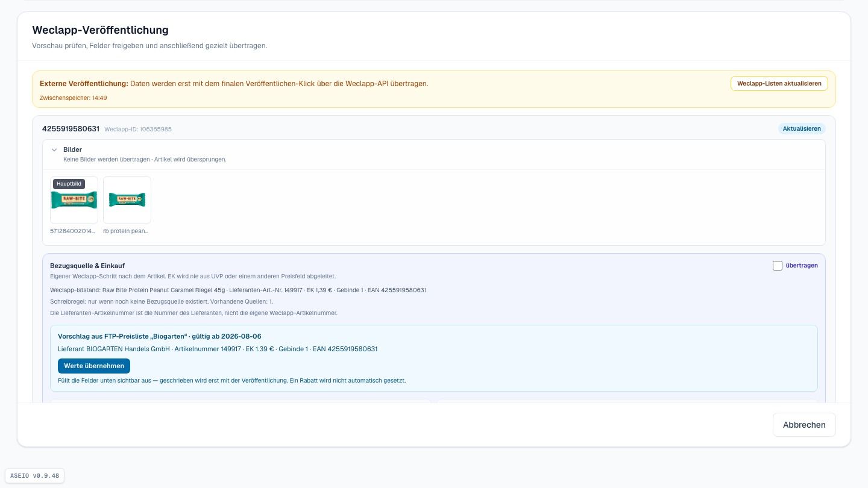Click the Aktualisieren status badge
The height and width of the screenshot is (488, 868).
pyautogui.click(x=801, y=129)
